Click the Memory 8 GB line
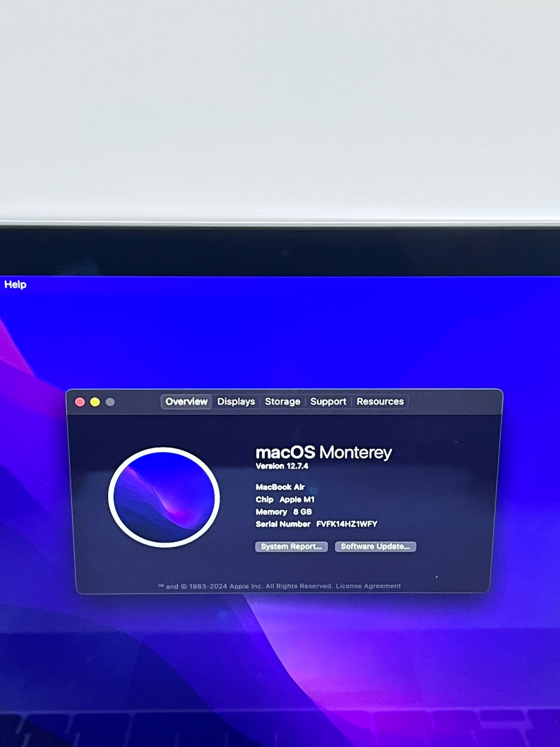The height and width of the screenshot is (747, 560). (284, 512)
